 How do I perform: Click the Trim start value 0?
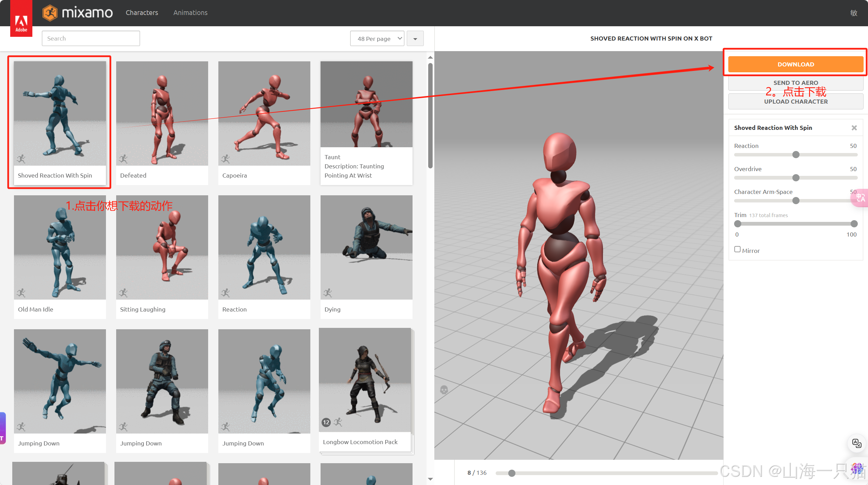point(737,234)
